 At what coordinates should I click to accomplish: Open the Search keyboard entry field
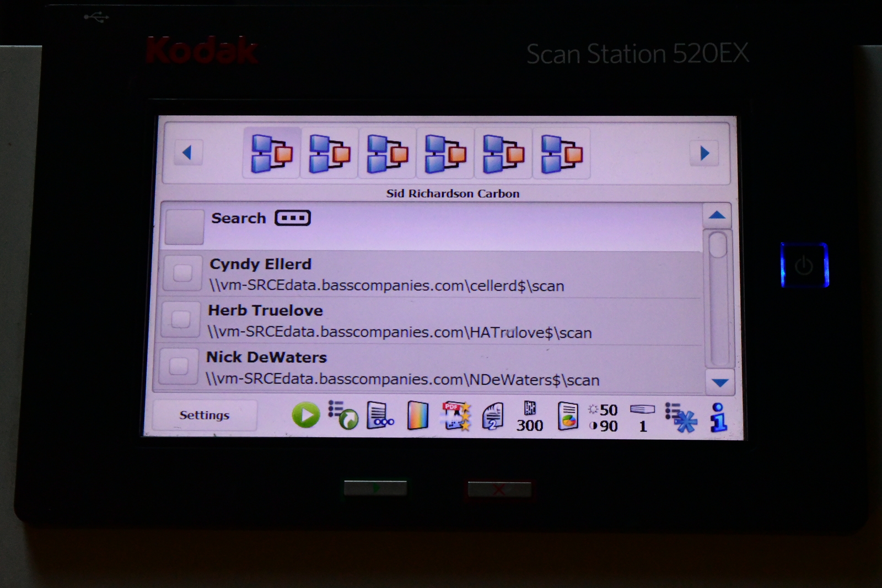tap(293, 218)
